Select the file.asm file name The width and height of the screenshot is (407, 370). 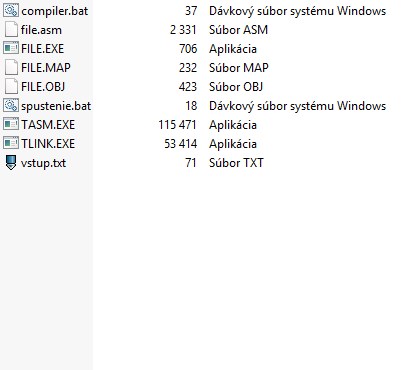coord(41,30)
